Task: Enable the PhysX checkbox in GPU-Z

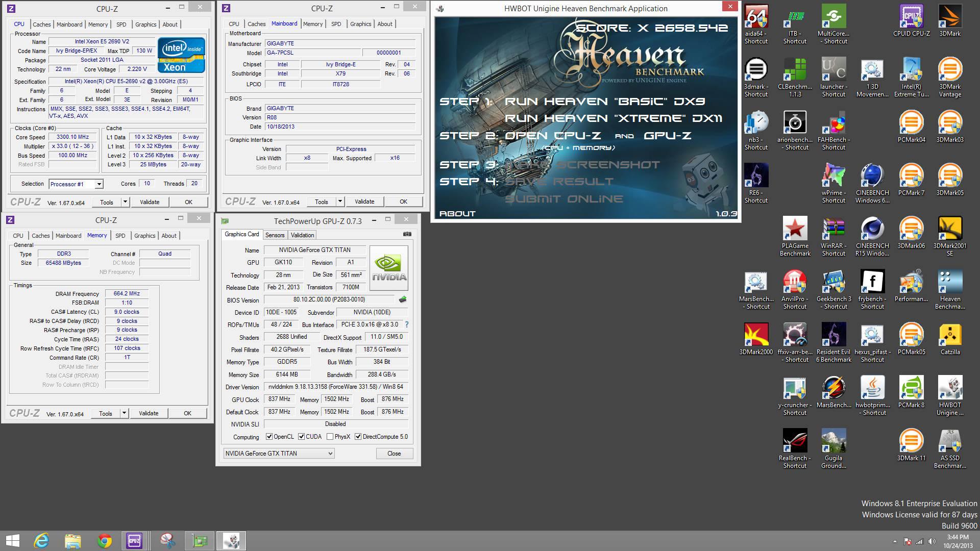Action: (330, 437)
